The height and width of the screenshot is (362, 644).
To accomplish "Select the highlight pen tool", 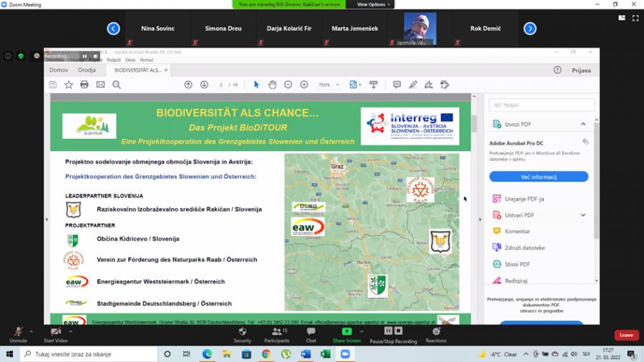I will (413, 84).
